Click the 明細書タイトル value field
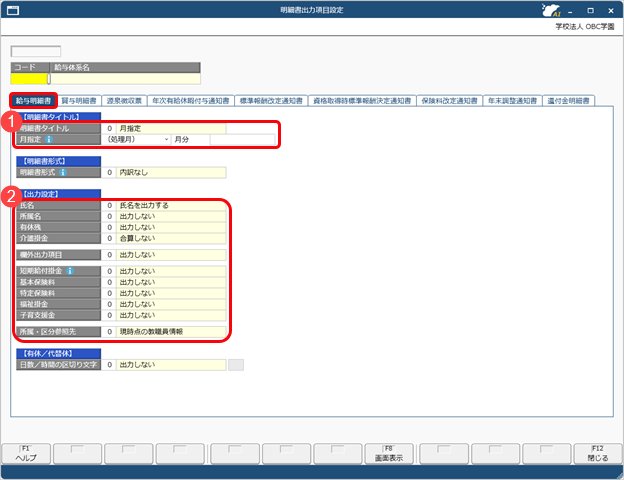Image resolution: width=624 pixels, height=480 pixels. (170, 129)
